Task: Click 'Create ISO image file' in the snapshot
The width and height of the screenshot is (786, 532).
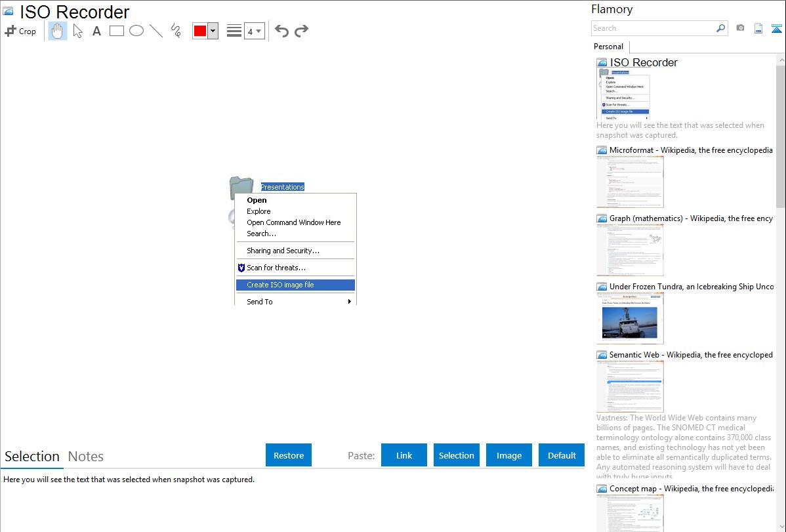Action: [x=295, y=285]
